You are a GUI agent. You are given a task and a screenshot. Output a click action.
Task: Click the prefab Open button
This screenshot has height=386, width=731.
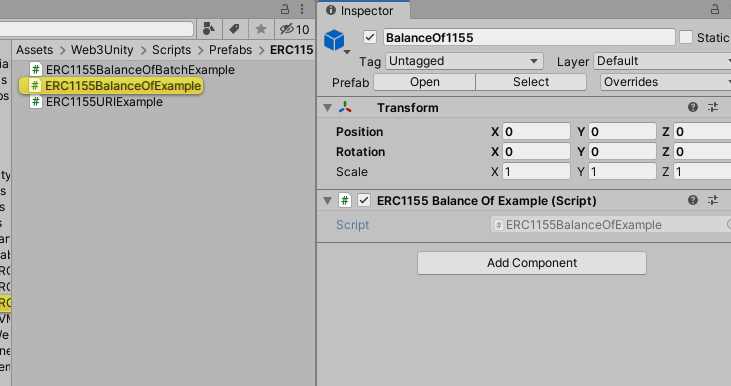click(x=425, y=82)
